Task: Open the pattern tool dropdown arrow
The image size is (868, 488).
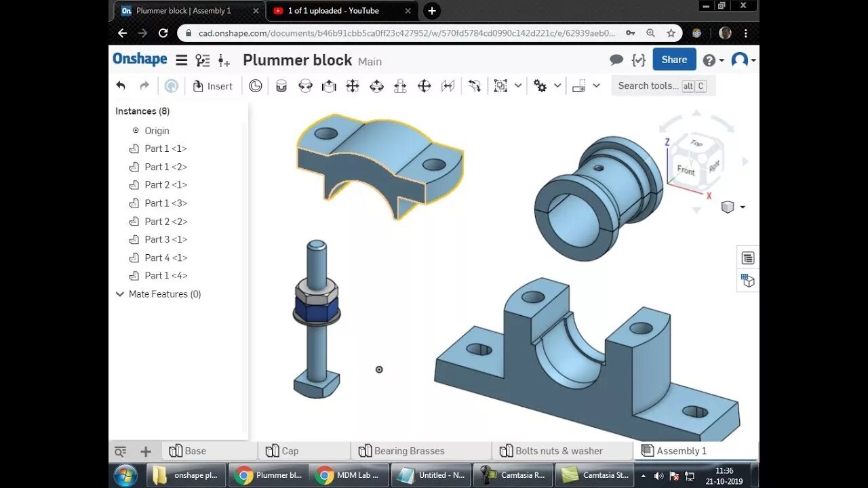Action: coord(596,85)
